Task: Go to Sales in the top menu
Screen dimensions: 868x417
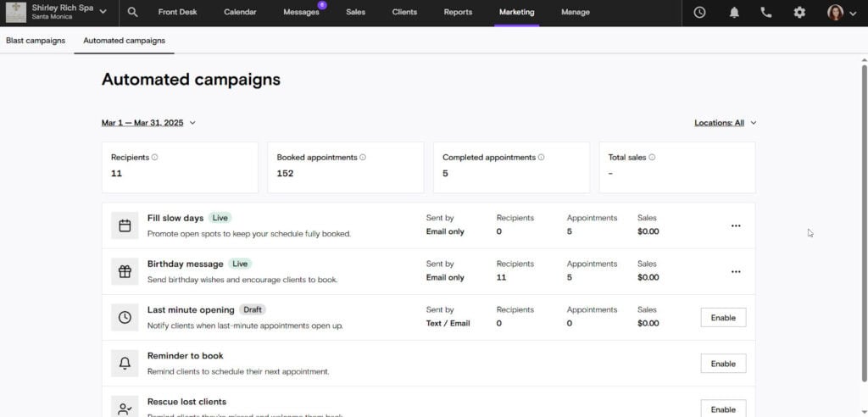Action: [x=355, y=12]
